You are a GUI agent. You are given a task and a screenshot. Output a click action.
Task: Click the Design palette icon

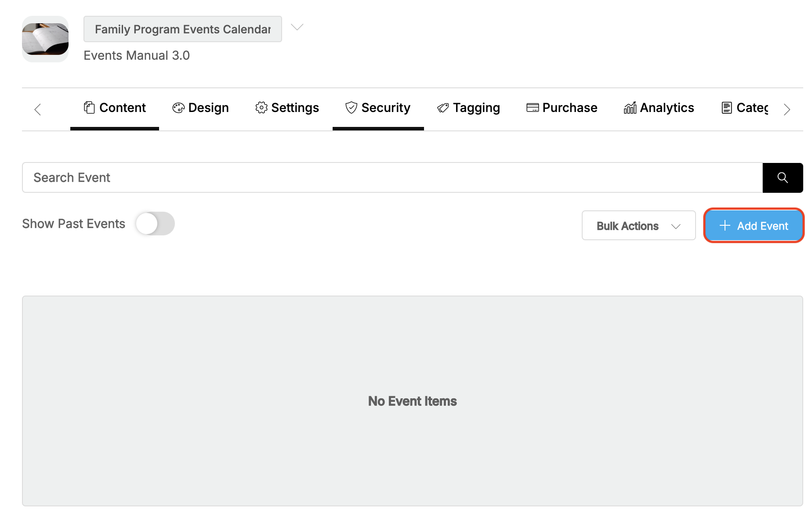(x=178, y=107)
